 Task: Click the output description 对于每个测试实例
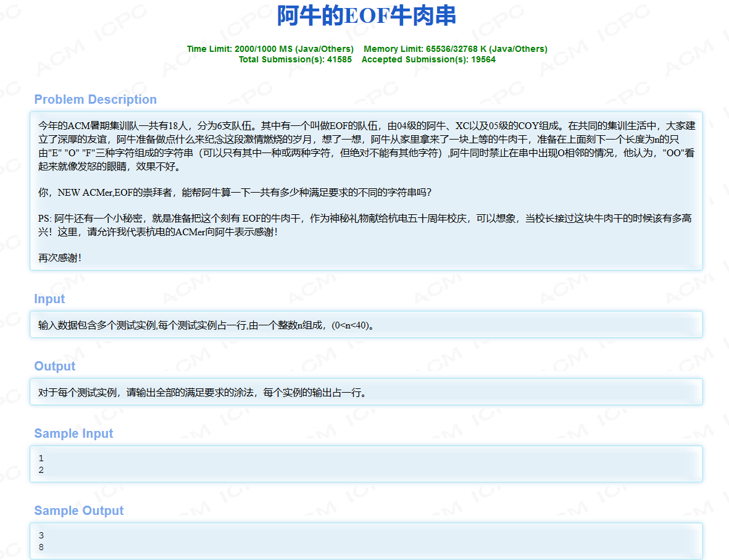coord(202,393)
